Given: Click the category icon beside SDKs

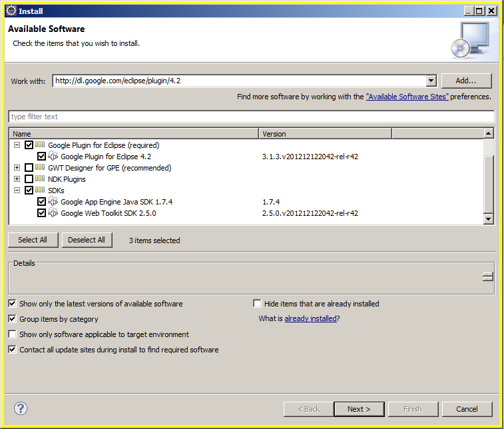Looking at the screenshot, I should pyautogui.click(x=40, y=190).
